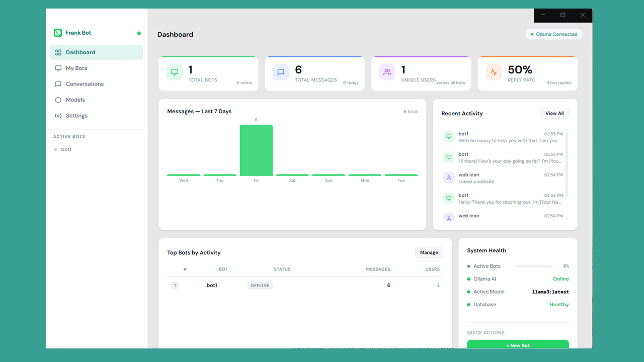Click the "0 today" caption on Total Messages
The image size is (644, 362).
coord(351,83)
